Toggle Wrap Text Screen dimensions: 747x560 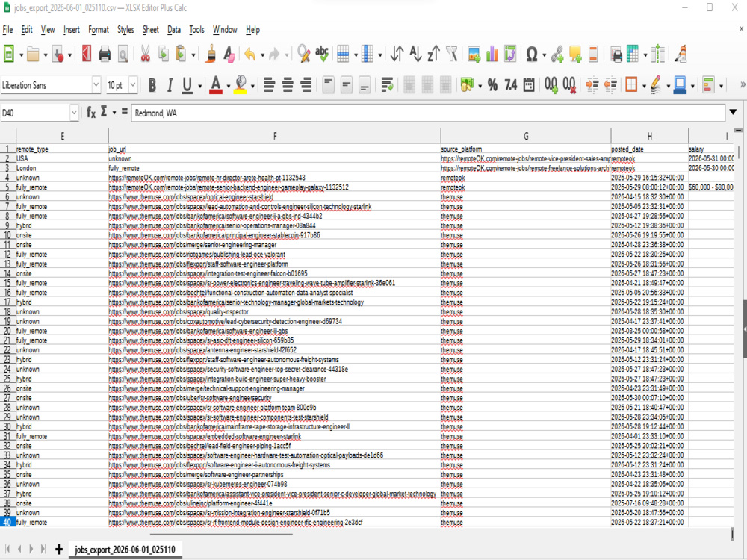[x=387, y=85]
